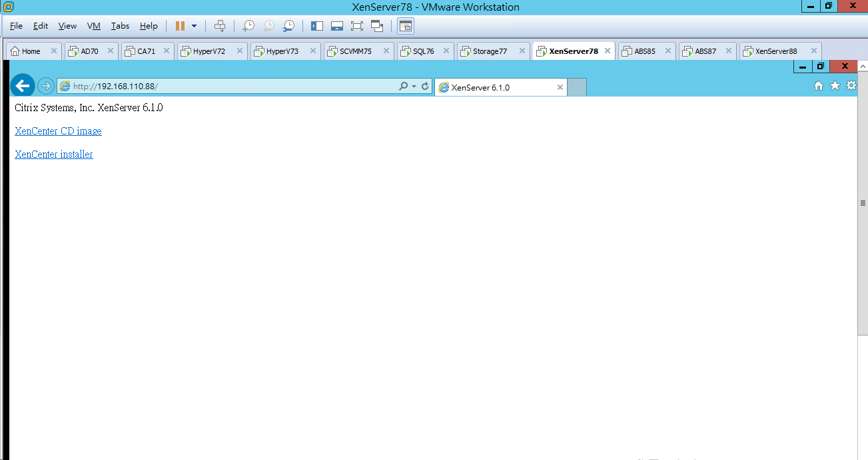
Task: Open the snapshot manager icon
Action: pos(288,26)
